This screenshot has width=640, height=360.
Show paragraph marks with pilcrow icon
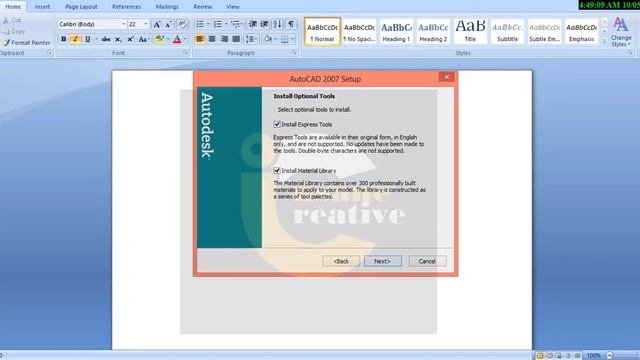pyautogui.click(x=291, y=24)
